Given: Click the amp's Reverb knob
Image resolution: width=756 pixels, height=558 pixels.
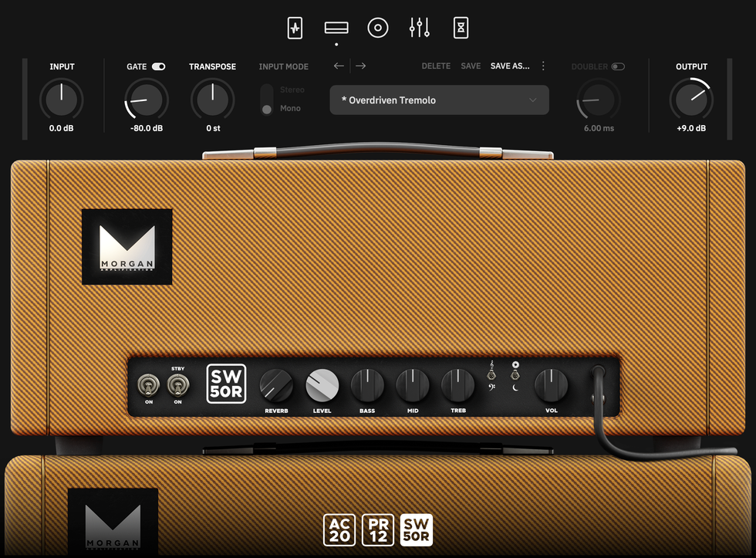Looking at the screenshot, I should pyautogui.click(x=276, y=384).
